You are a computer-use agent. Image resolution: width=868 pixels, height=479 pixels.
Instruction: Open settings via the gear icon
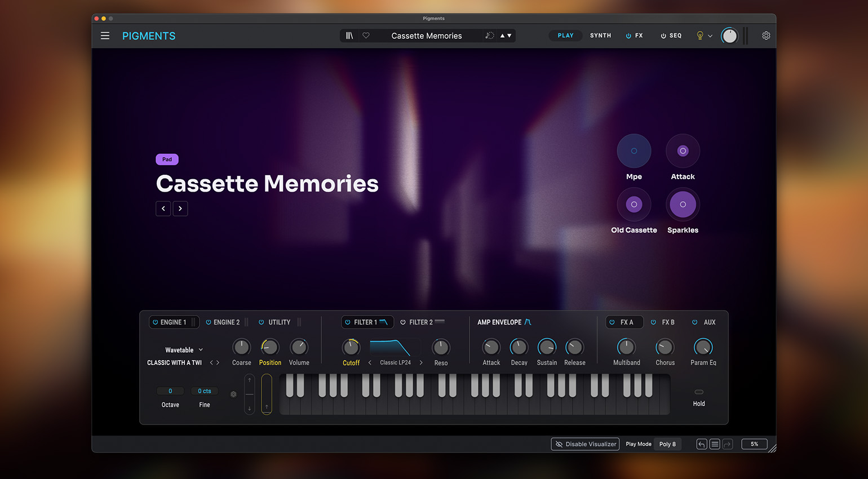coord(766,36)
